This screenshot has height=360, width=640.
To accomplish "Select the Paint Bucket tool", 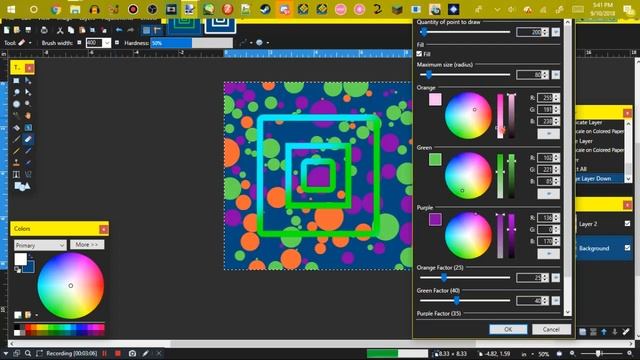I will pos(16,128).
